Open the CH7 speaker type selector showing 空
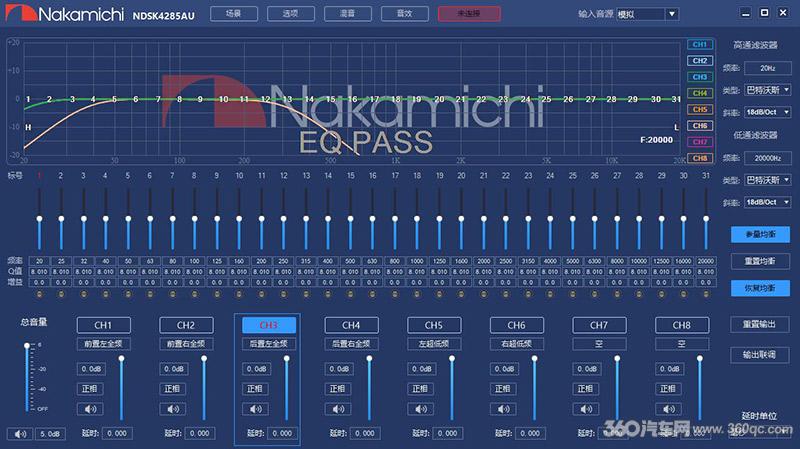Viewport: 800px width, 449px height. tap(599, 344)
